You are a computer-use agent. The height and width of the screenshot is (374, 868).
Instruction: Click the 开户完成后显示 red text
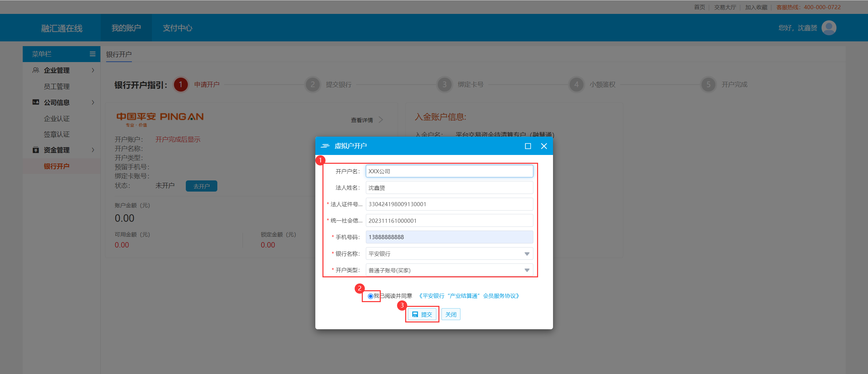point(178,139)
